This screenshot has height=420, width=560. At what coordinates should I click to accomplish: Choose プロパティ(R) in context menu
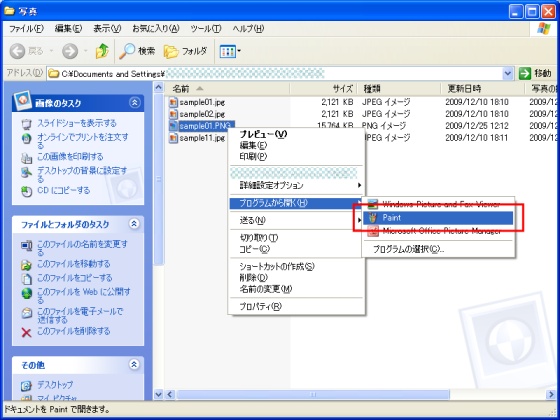(x=296, y=306)
